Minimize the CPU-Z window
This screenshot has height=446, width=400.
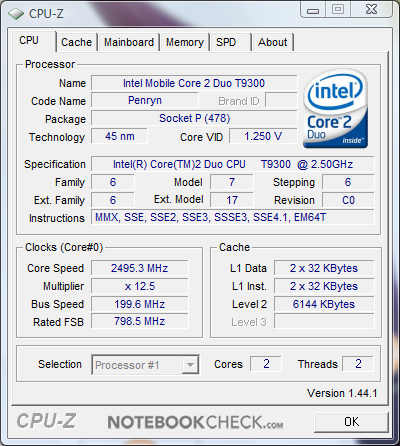click(313, 10)
